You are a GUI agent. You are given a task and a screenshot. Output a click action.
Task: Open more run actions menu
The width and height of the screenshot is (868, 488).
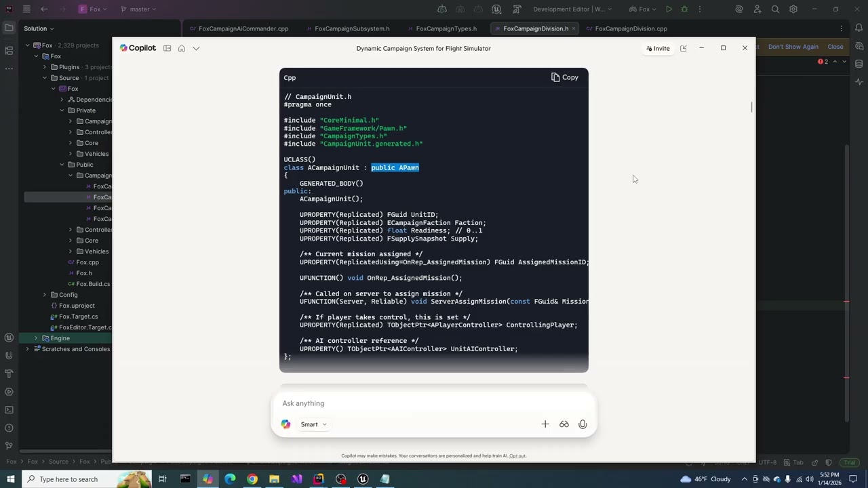click(700, 9)
